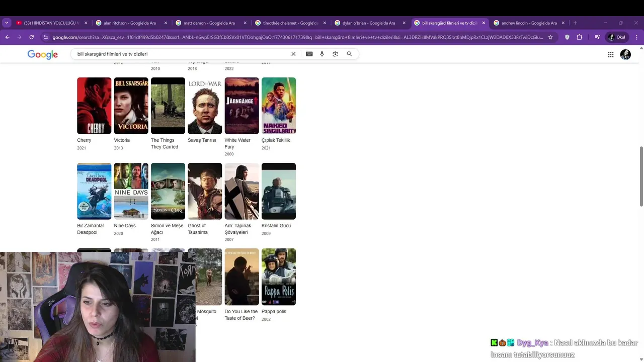Image resolution: width=644 pixels, height=362 pixels.
Task: Open the Naked Singularity poster
Action: click(x=279, y=106)
